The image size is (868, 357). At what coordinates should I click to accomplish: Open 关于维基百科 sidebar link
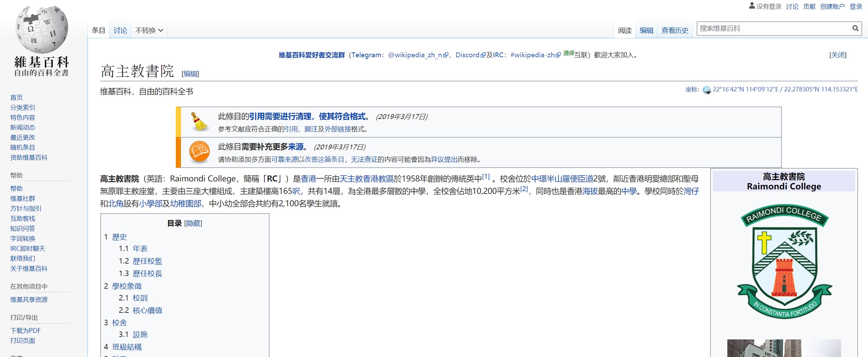point(29,269)
